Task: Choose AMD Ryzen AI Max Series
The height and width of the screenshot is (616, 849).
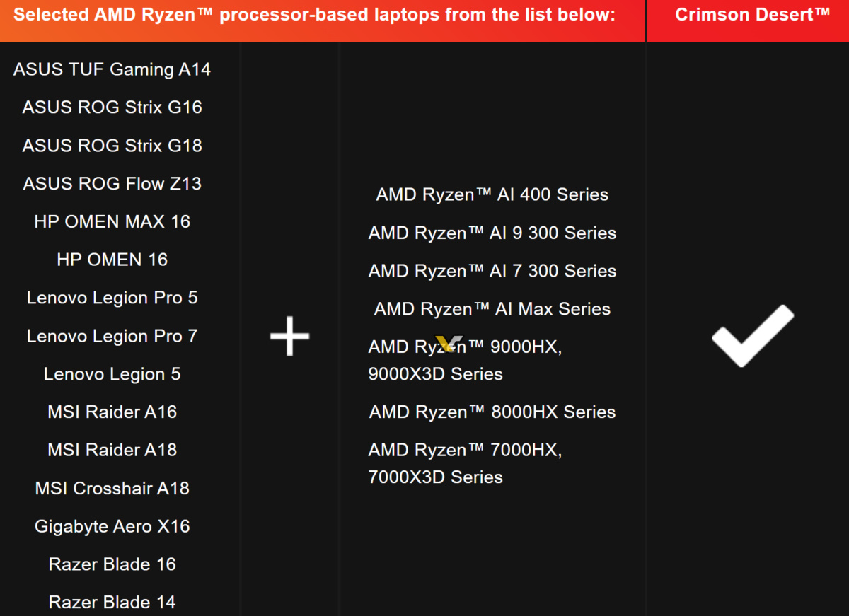Action: [x=492, y=309]
